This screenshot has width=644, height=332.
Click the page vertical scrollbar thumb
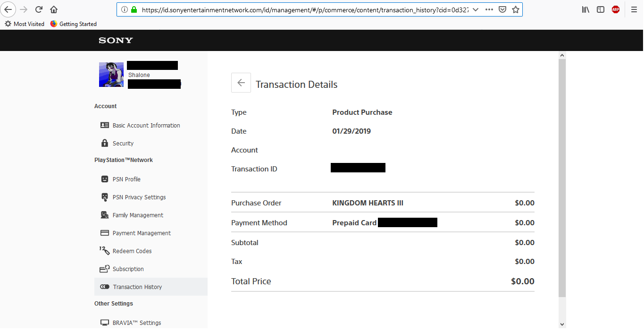[561, 179]
